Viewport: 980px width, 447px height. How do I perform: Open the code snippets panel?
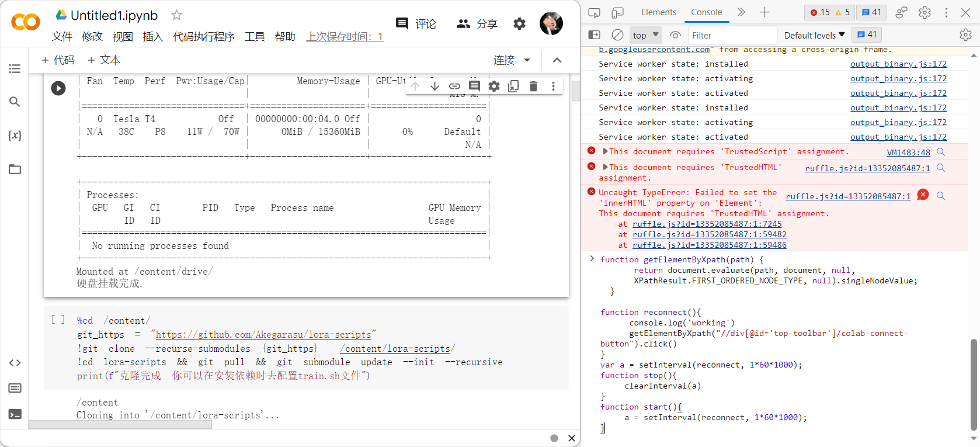click(x=15, y=363)
